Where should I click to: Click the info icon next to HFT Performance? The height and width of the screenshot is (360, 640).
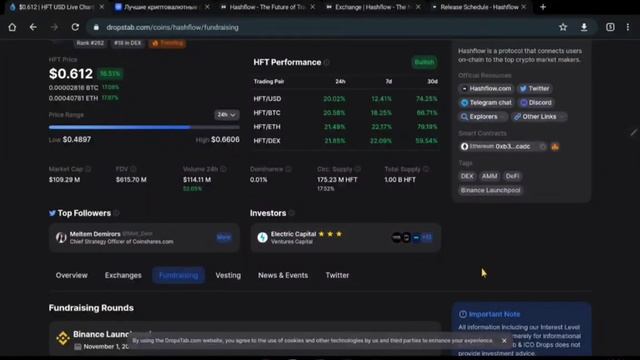[327, 62]
